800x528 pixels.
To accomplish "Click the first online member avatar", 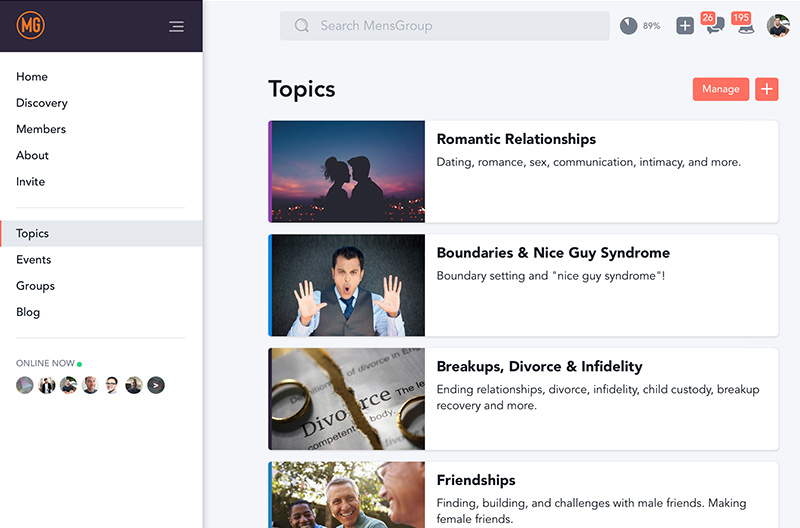I will pyautogui.click(x=24, y=385).
